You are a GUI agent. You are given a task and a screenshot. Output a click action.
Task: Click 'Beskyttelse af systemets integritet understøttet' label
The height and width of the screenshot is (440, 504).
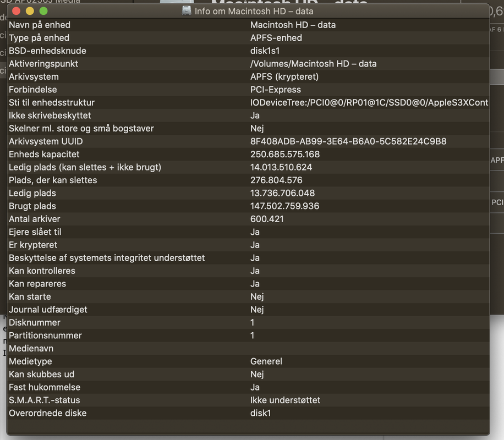click(x=107, y=258)
